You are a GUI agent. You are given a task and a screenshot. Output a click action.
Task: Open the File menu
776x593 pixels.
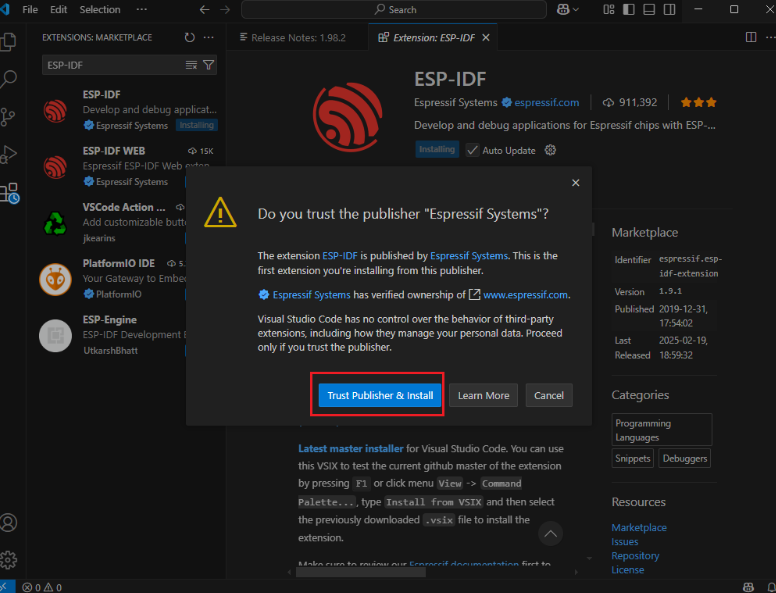click(x=30, y=10)
